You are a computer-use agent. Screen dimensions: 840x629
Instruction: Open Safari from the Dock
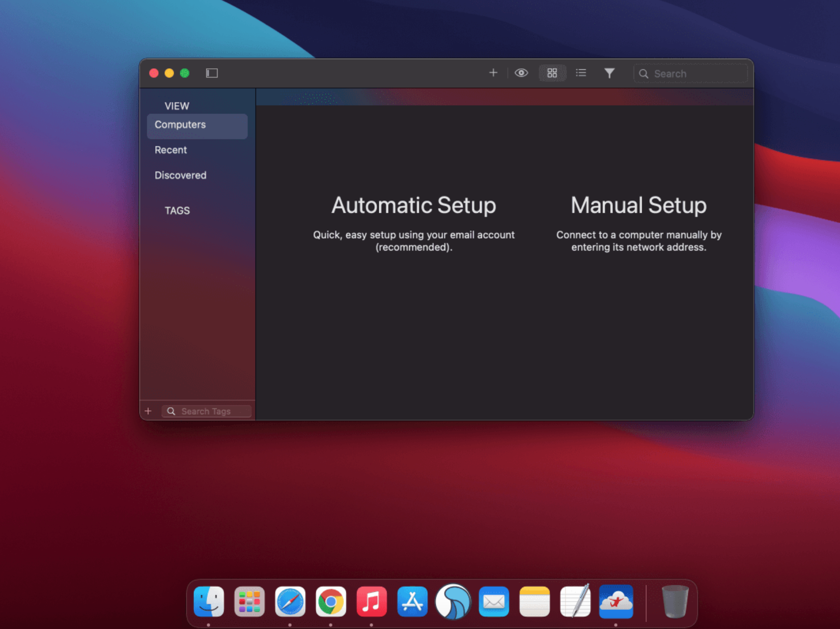pos(290,600)
